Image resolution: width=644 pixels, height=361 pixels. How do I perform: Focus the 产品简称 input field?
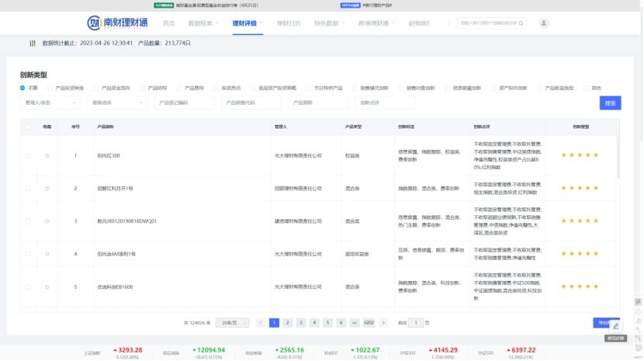(318, 102)
